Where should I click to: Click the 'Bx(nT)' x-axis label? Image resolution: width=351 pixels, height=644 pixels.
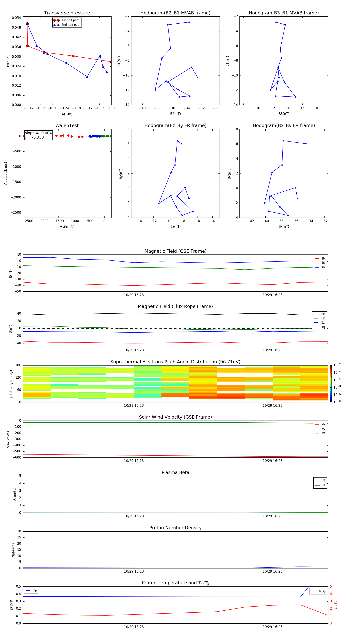tap(284, 227)
